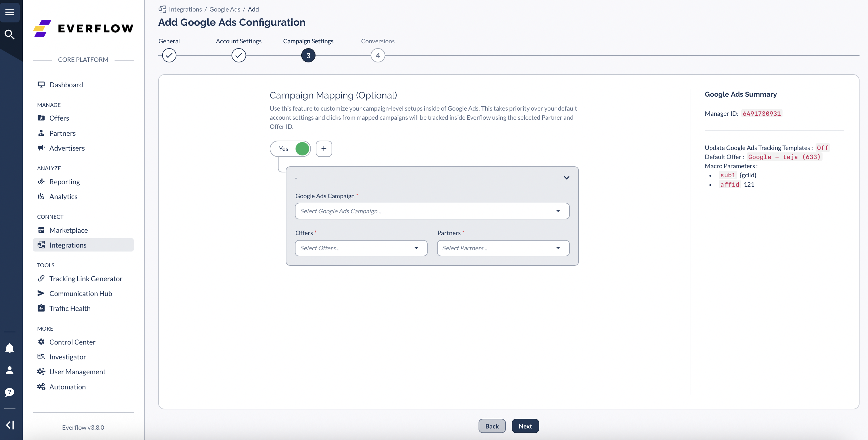The image size is (868, 440).
Task: Click the Reporting chart icon
Action: click(41, 182)
